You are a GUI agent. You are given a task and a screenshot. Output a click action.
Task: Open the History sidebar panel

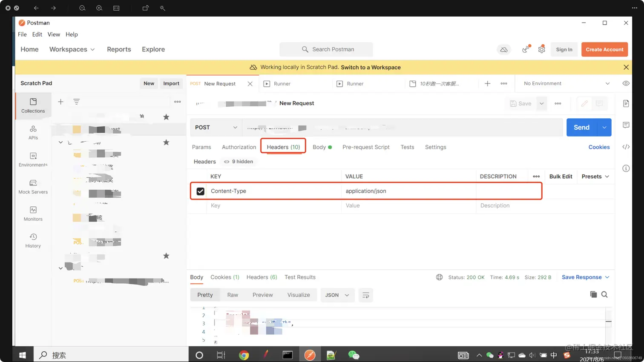tap(33, 241)
